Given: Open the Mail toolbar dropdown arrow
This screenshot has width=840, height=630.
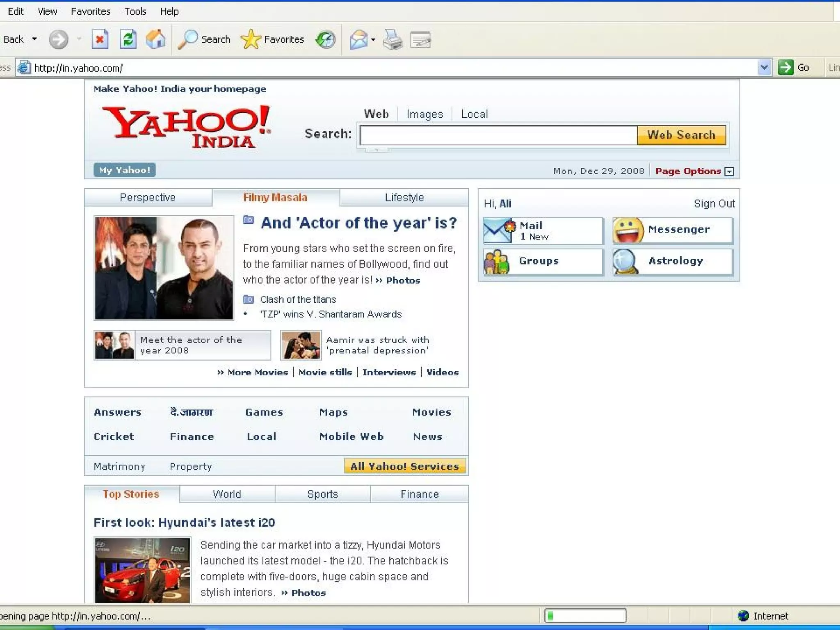Looking at the screenshot, I should click(x=373, y=40).
